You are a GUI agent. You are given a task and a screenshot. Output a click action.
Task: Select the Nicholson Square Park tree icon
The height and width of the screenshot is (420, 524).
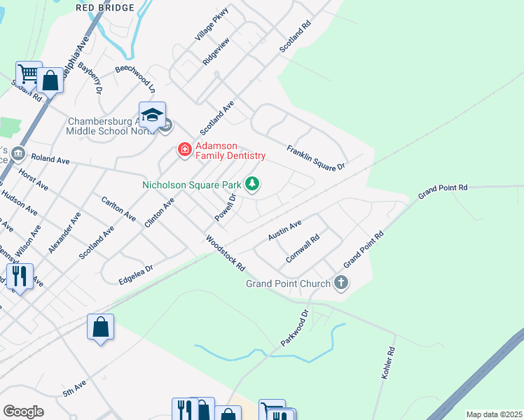252,184
